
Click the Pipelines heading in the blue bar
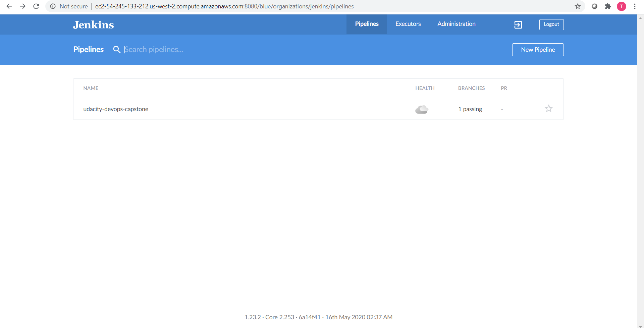89,50
